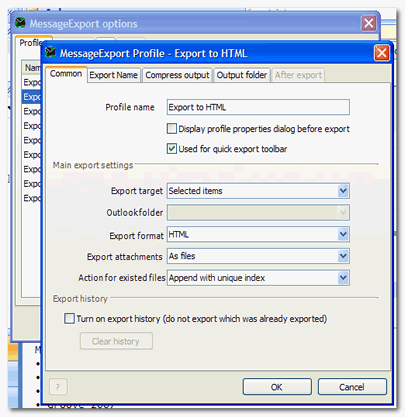Click the Cancel button

tap(352, 387)
